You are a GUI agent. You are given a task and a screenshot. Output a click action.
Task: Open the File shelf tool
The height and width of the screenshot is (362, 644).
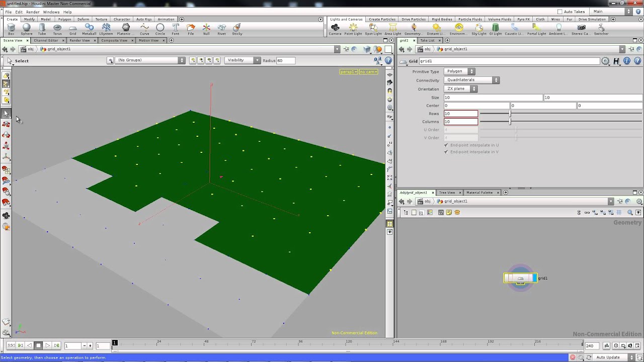coord(191,29)
